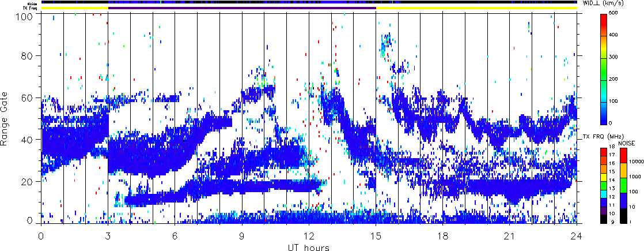Click the yellow segment of TX FRQ colorbar
644x251 pixels.
(604, 177)
